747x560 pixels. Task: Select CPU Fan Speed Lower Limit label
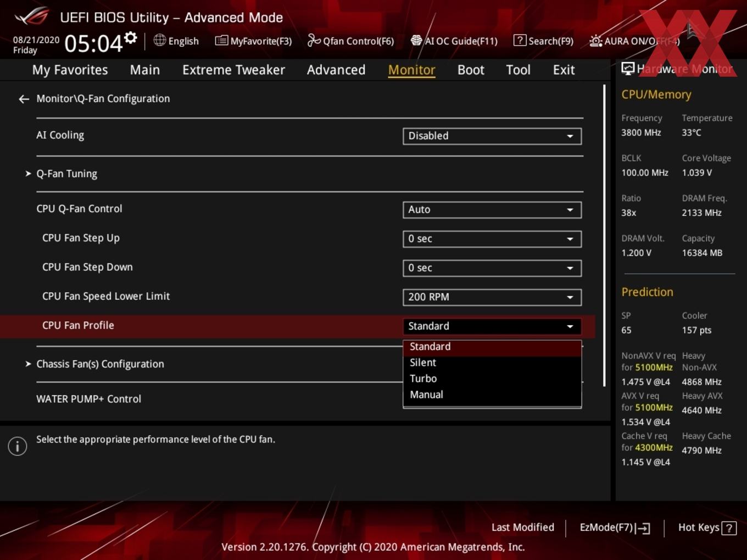click(x=106, y=296)
